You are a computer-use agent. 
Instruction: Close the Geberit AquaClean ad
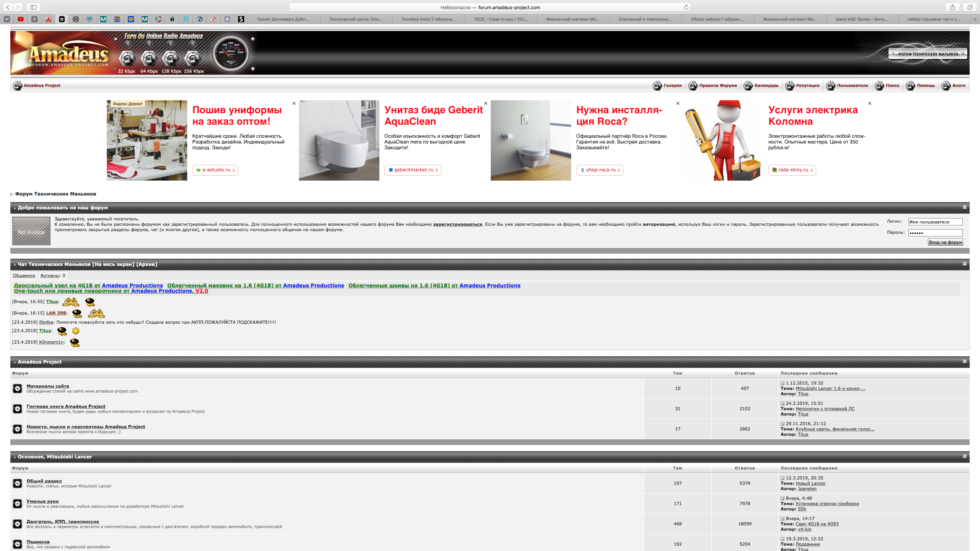coord(486,103)
